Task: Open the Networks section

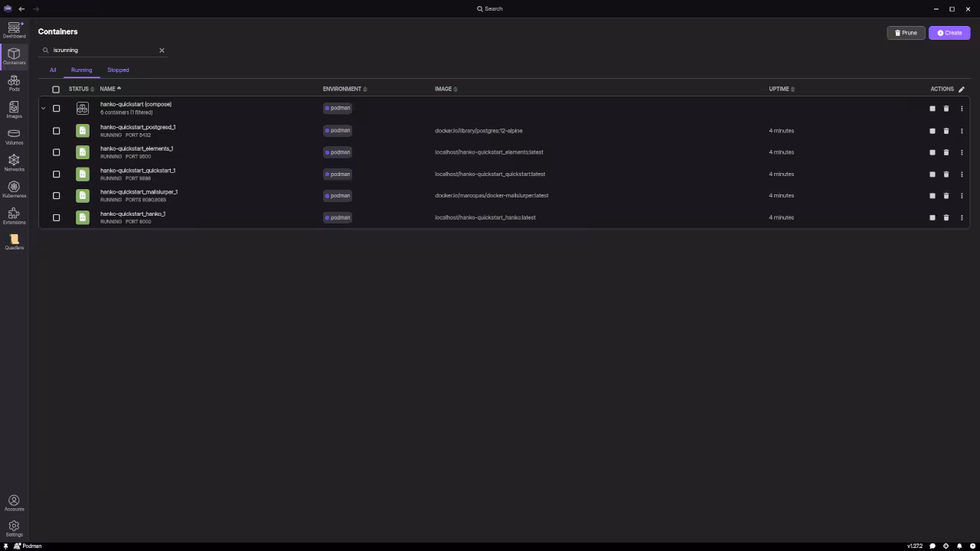Action: (14, 163)
